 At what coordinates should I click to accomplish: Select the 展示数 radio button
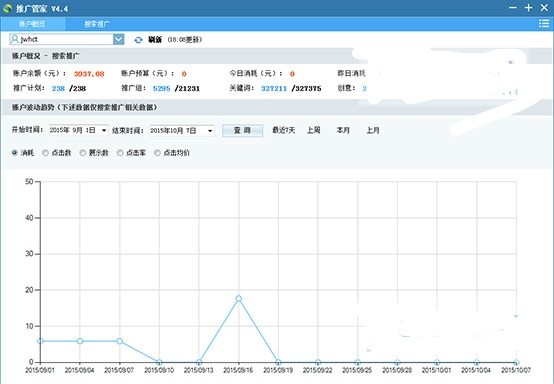point(83,153)
